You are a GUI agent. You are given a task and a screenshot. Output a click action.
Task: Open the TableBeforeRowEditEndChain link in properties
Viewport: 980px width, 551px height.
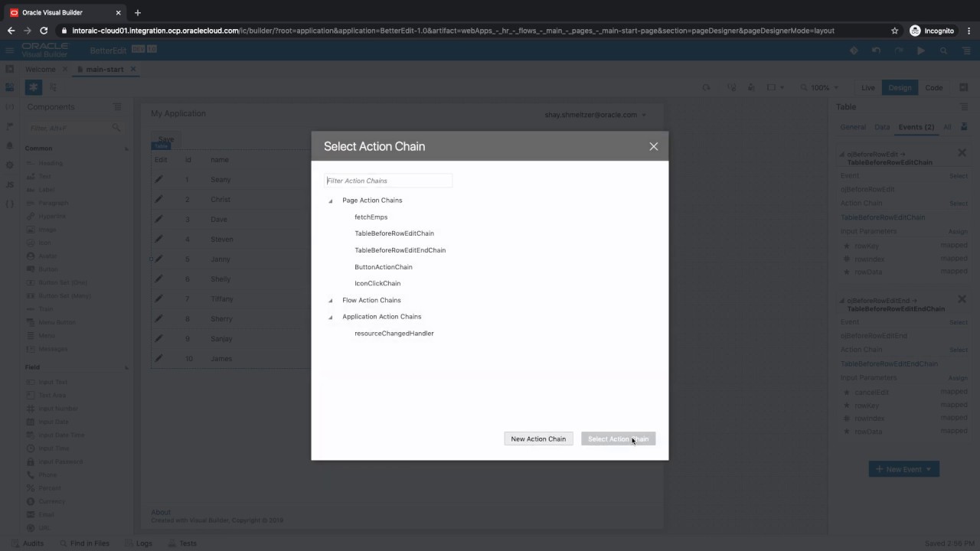pyautogui.click(x=889, y=364)
